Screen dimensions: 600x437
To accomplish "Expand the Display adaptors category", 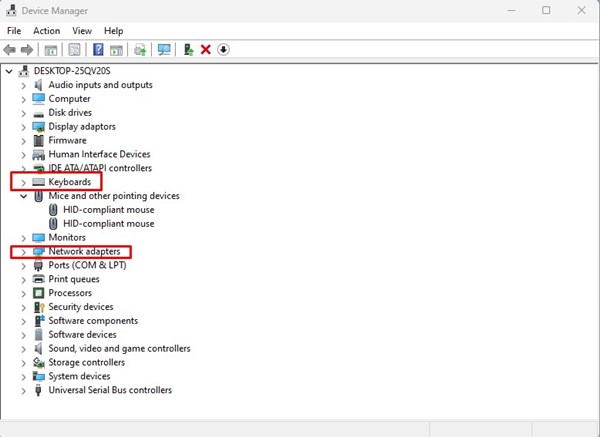I will 23,127.
